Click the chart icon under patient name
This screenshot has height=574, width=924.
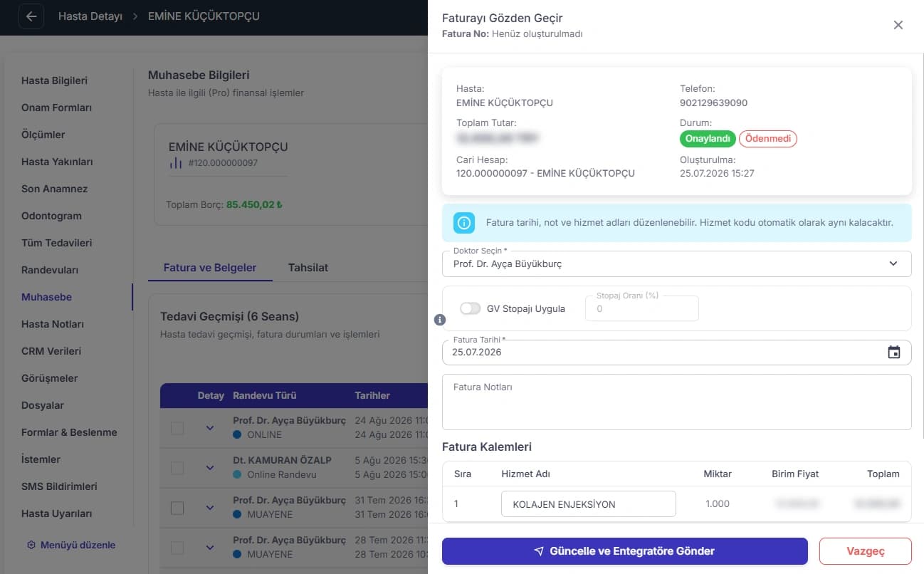tap(176, 163)
